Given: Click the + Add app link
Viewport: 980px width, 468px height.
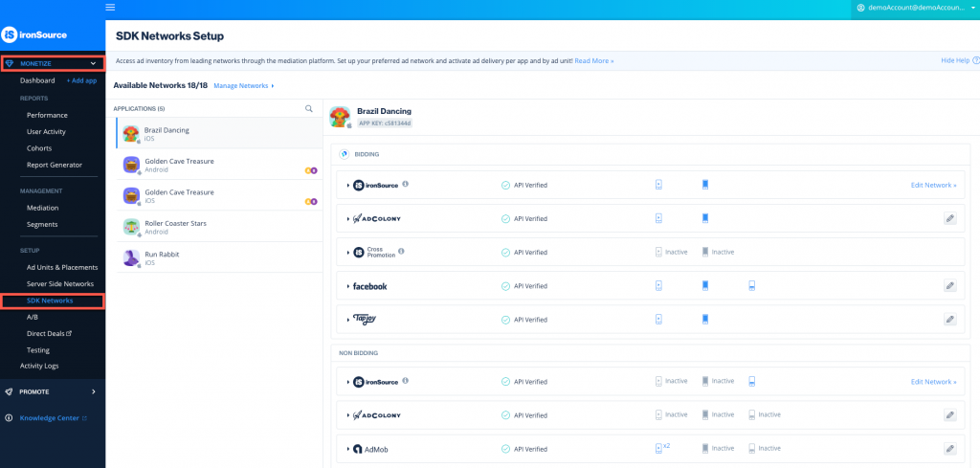Looking at the screenshot, I should (x=82, y=80).
